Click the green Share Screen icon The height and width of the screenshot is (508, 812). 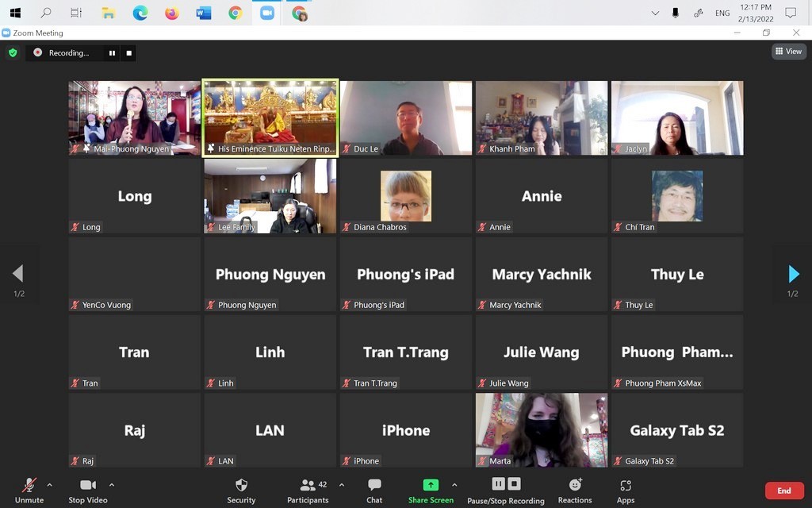(x=431, y=485)
